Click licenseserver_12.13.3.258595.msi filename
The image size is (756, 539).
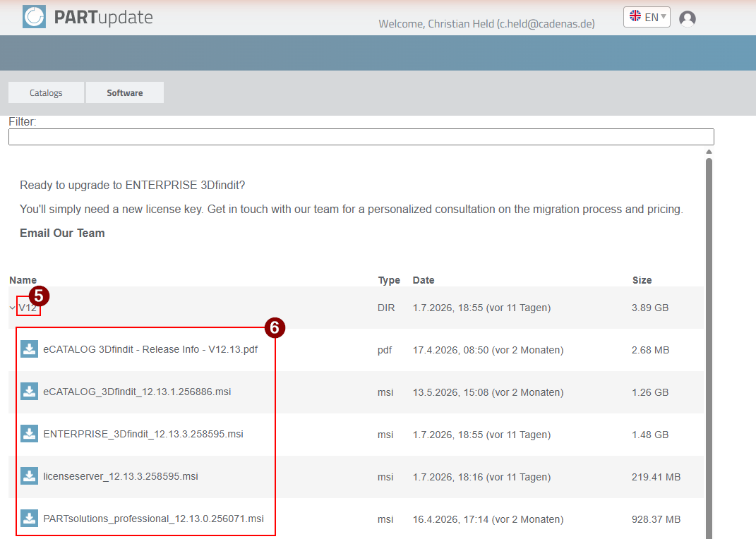[x=121, y=476]
